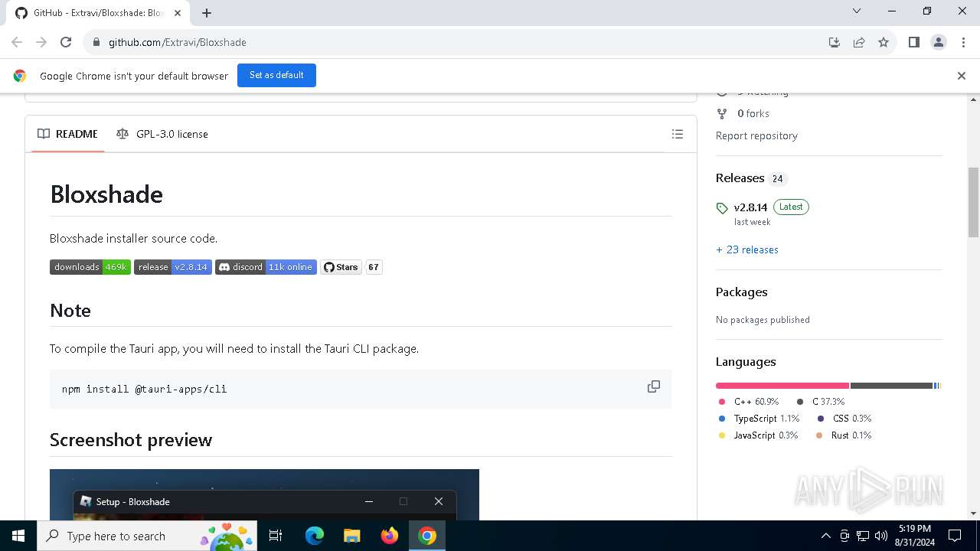
Task: Open network settings tray icon
Action: [x=863, y=536]
